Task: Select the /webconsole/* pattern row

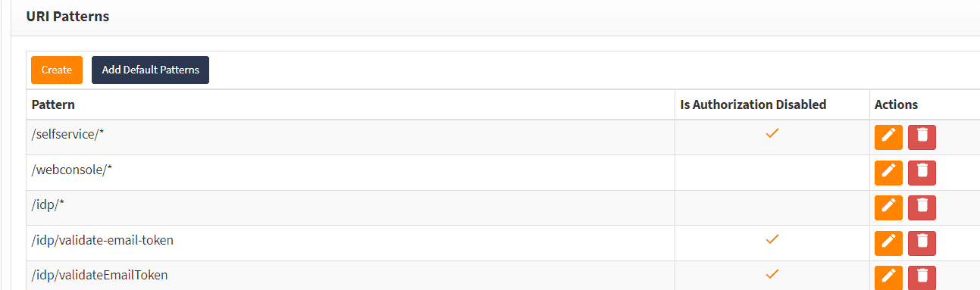Action: point(503,173)
